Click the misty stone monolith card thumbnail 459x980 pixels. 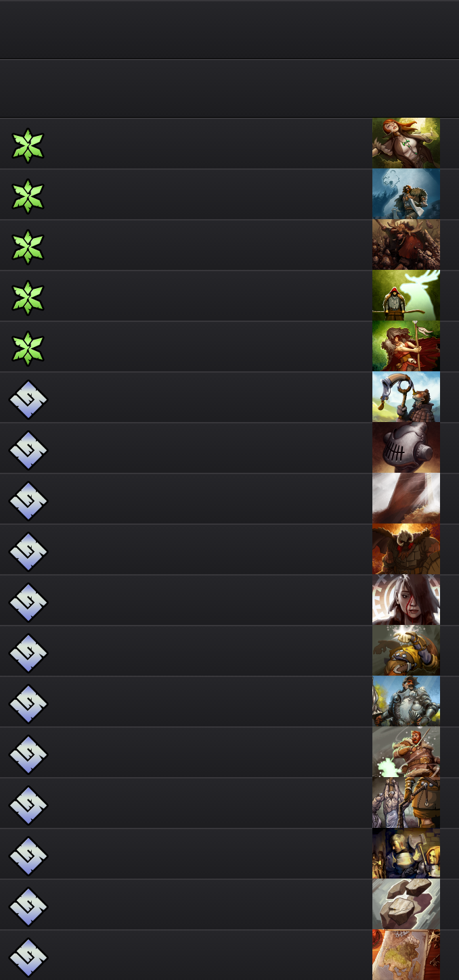coord(406,498)
